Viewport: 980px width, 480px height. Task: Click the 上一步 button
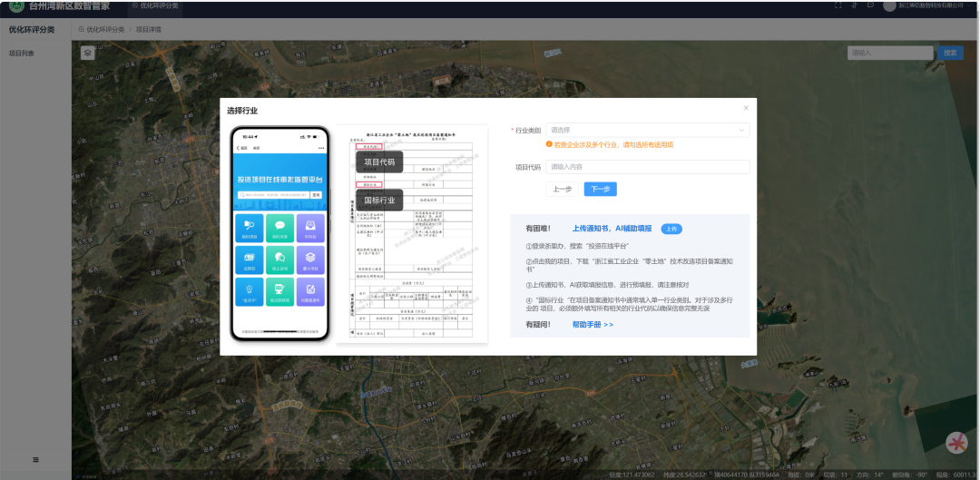point(562,189)
